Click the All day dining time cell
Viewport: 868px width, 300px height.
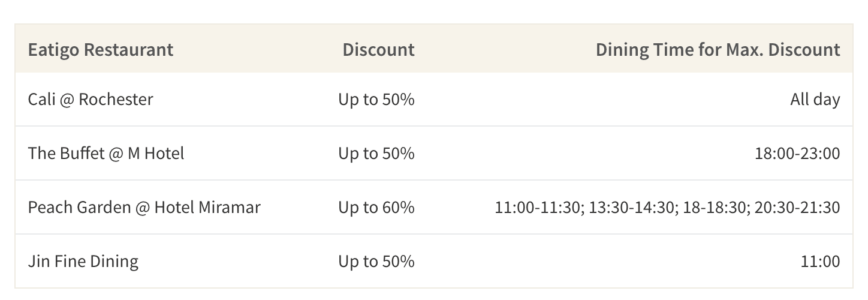[815, 99]
